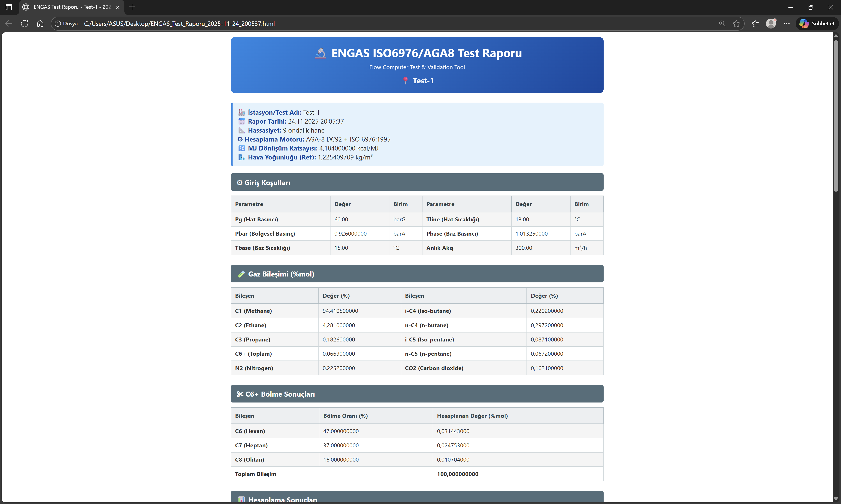841x504 pixels.
Task: Open browser settings three-dots menu
Action: 787,23
